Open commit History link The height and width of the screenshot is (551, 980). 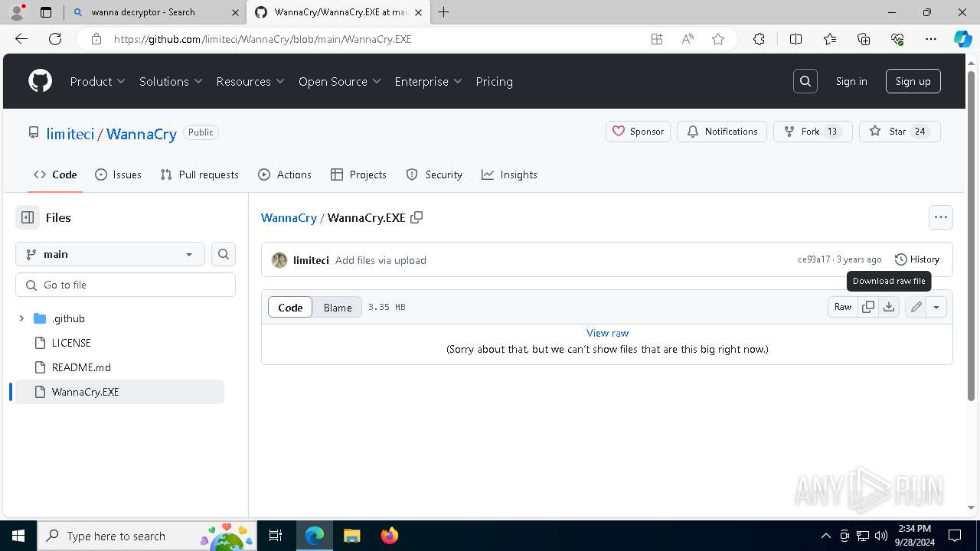(x=917, y=259)
